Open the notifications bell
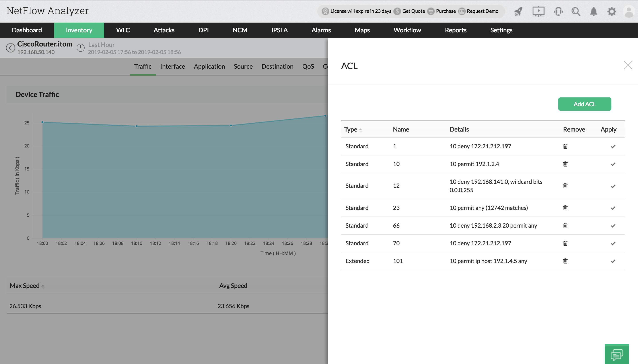This screenshot has width=638, height=364. pos(593,12)
